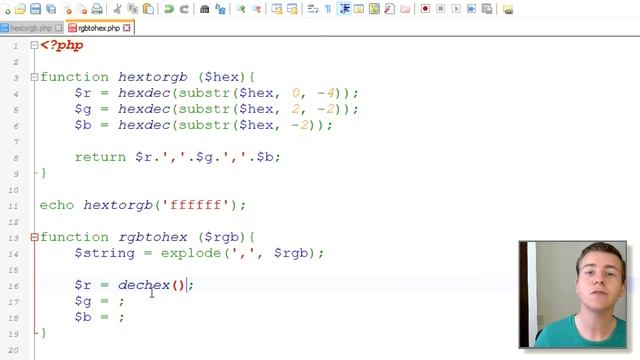Collapse the rgbtohex function fold on line 13
This screenshot has height=360, width=640.
pyautogui.click(x=34, y=237)
